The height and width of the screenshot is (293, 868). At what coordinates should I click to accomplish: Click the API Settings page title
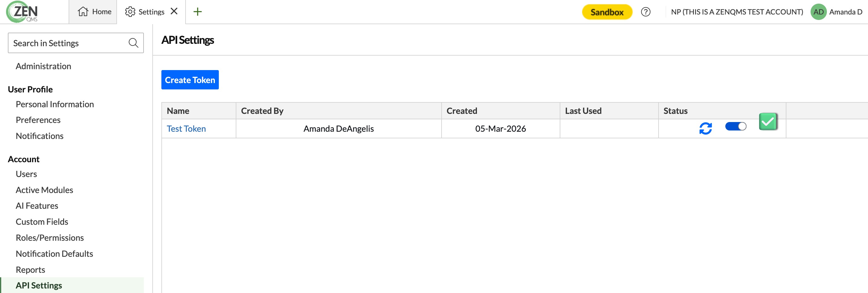click(x=188, y=40)
